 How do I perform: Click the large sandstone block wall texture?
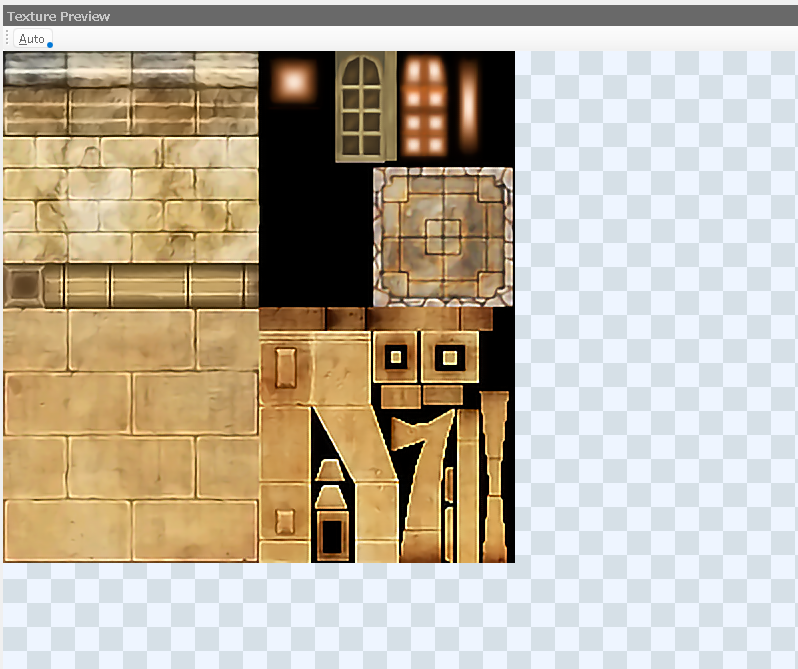[130, 435]
